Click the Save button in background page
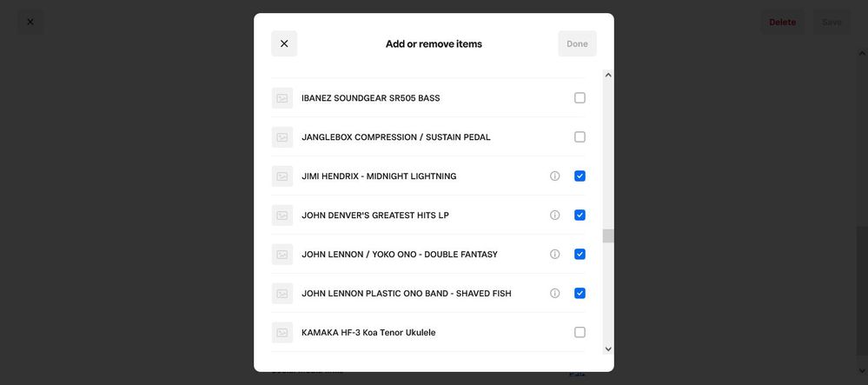 click(832, 22)
